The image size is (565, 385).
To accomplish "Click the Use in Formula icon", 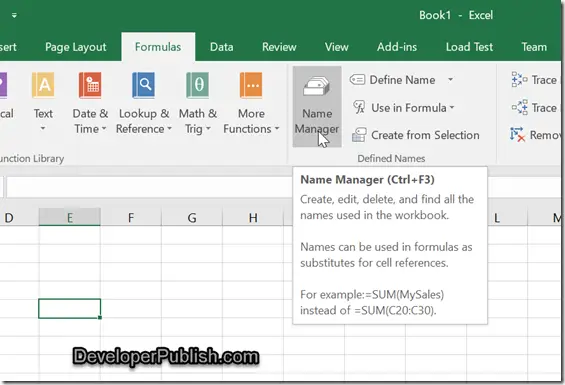I will [359, 107].
